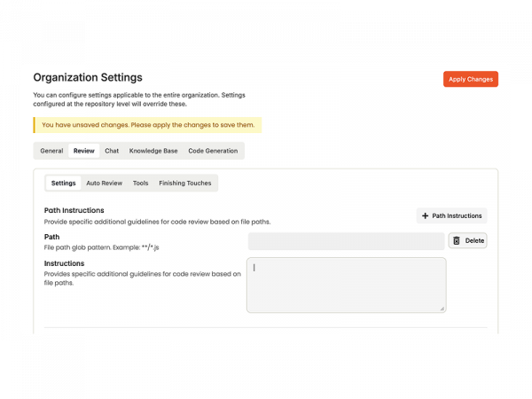532x399 pixels.
Task: Open the General tab
Action: tap(51, 151)
